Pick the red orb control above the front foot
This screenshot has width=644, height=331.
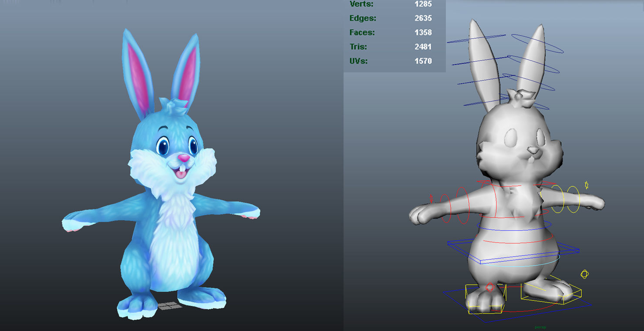[490, 287]
